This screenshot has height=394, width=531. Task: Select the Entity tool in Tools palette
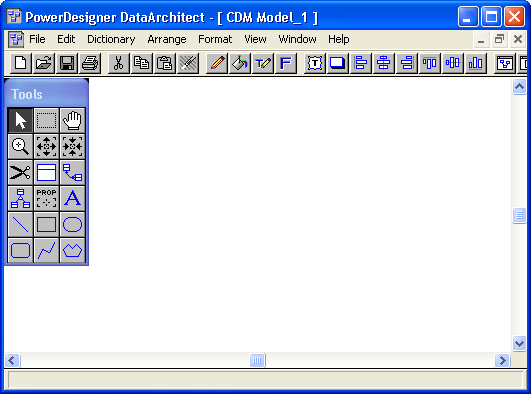46,172
